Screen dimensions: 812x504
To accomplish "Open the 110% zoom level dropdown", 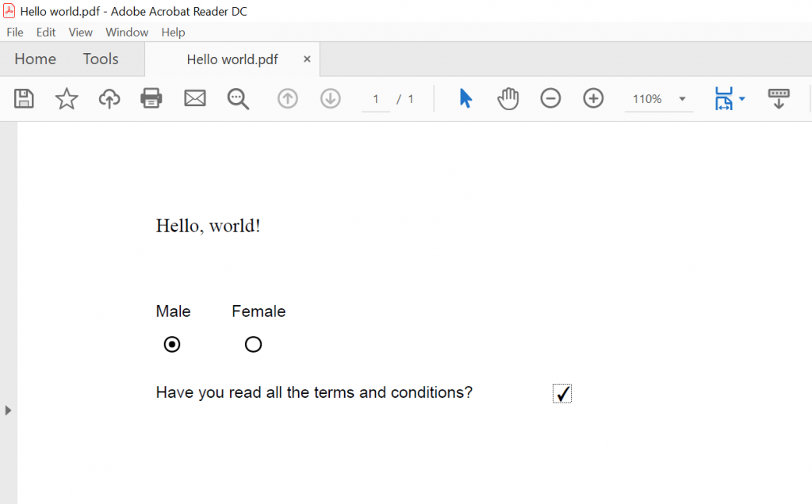I will (682, 99).
